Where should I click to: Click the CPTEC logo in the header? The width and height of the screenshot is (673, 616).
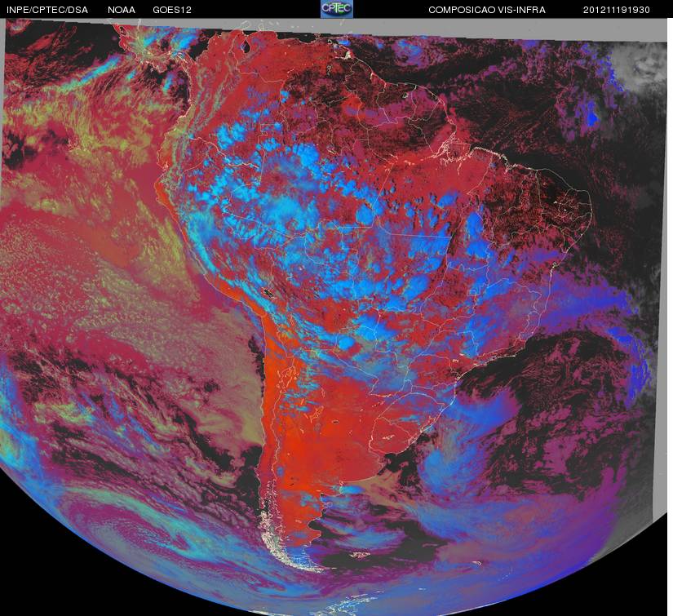coord(337,9)
